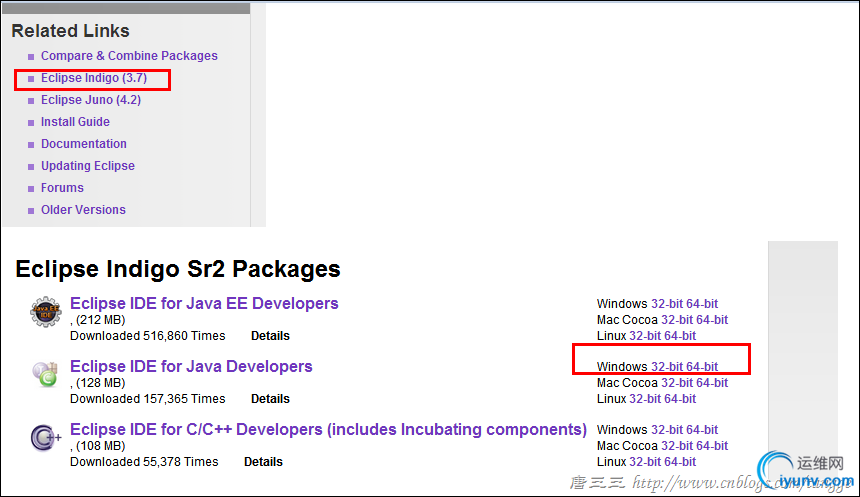Screen dimensions: 860x497
Task: Open Compare & Combine Packages link
Action: [x=129, y=56]
